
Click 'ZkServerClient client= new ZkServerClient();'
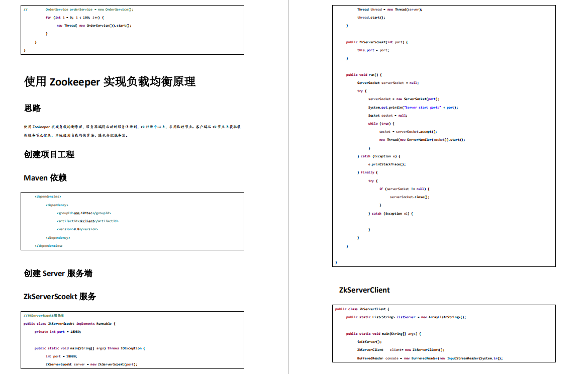[x=401, y=349]
